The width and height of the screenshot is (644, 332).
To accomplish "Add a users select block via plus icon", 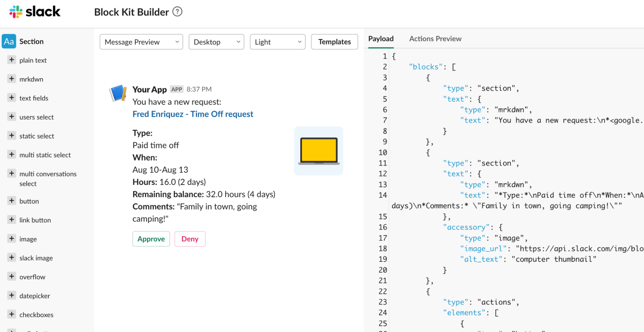I will coord(12,117).
